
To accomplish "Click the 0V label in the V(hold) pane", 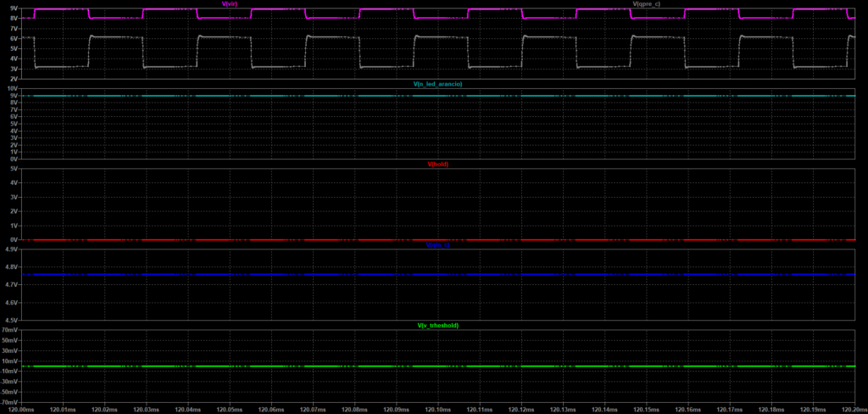I will [14, 240].
